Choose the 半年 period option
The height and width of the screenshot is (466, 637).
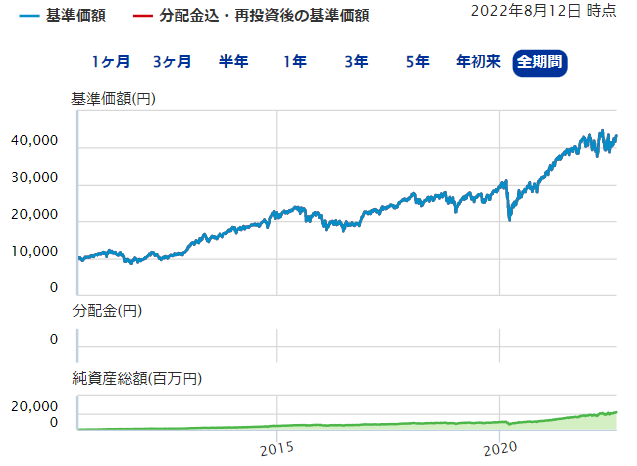[233, 62]
